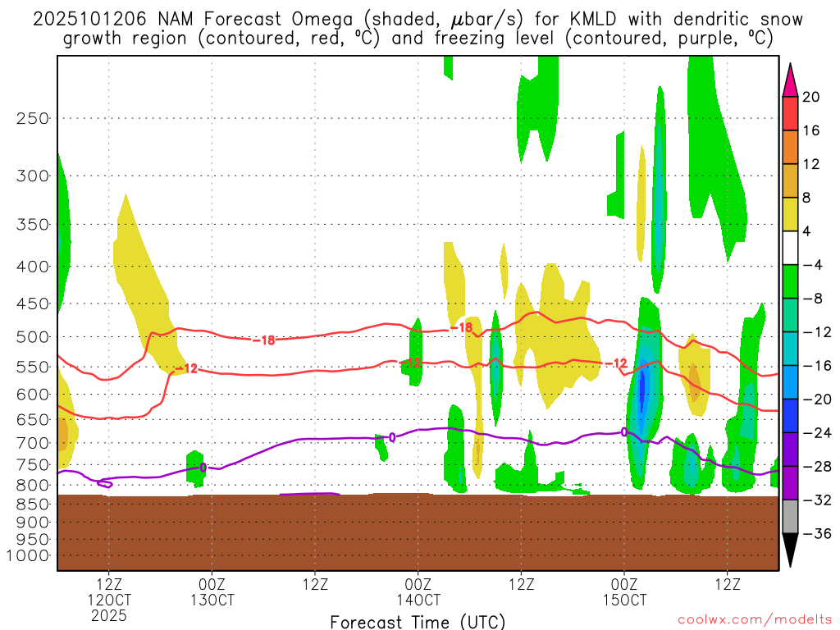Screen dimensions: 840x630
Task: Click the cyan -12 to -16 colorbar swatch
Action: [x=790, y=349]
